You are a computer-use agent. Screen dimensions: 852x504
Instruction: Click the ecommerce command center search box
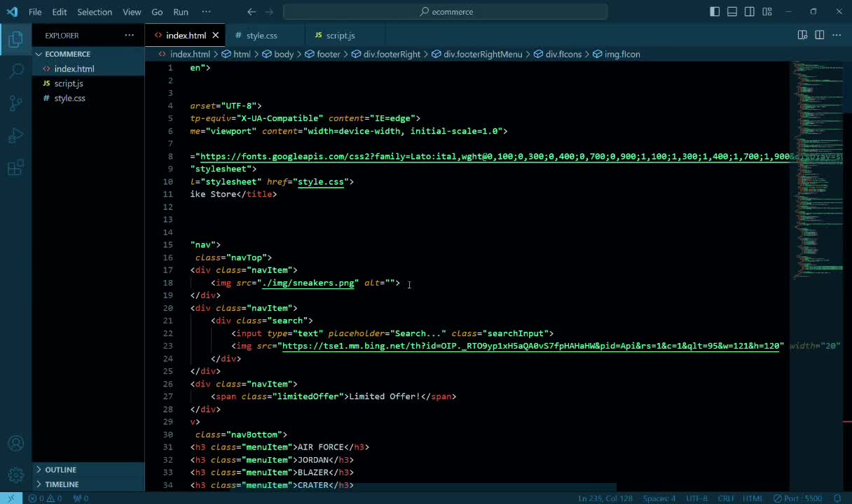pyautogui.click(x=446, y=12)
